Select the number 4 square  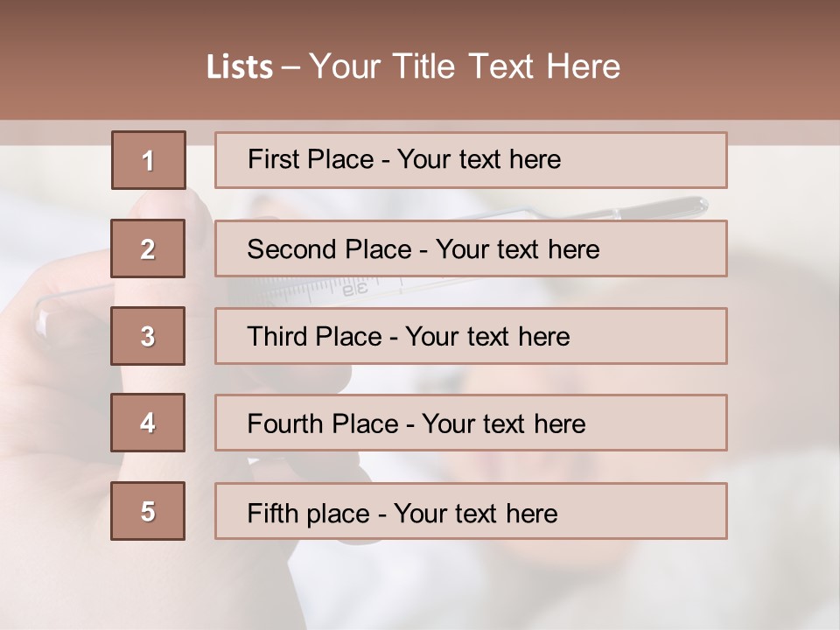[x=148, y=423]
